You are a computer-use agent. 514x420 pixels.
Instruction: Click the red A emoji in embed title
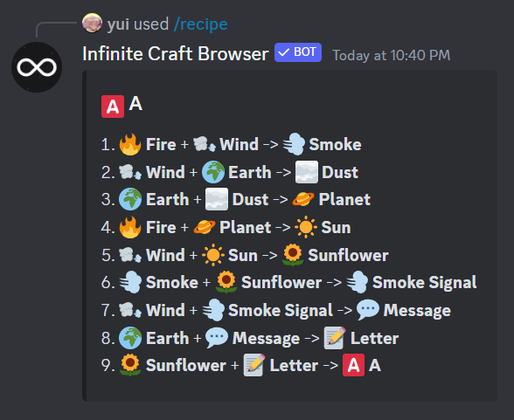113,107
